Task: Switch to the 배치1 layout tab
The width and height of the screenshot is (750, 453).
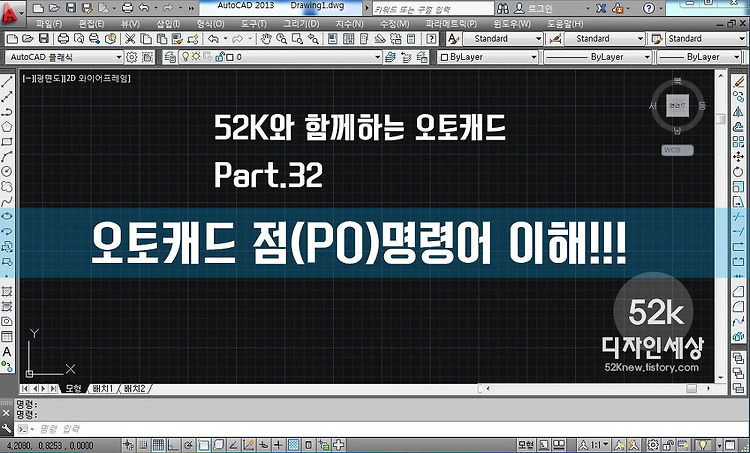Action: tap(103, 388)
